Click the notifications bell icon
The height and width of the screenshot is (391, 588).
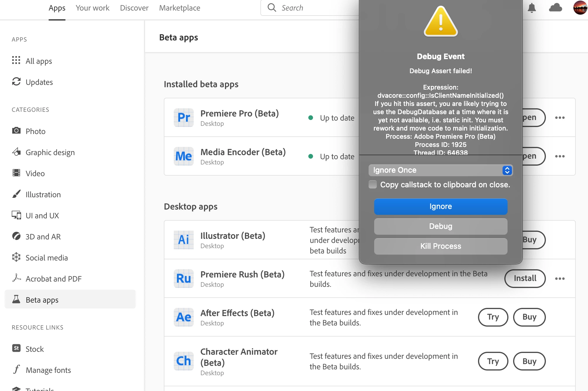[x=532, y=8]
